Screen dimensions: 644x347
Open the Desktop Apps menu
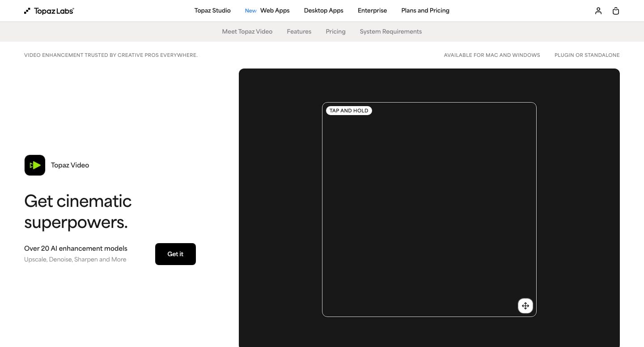coord(324,10)
